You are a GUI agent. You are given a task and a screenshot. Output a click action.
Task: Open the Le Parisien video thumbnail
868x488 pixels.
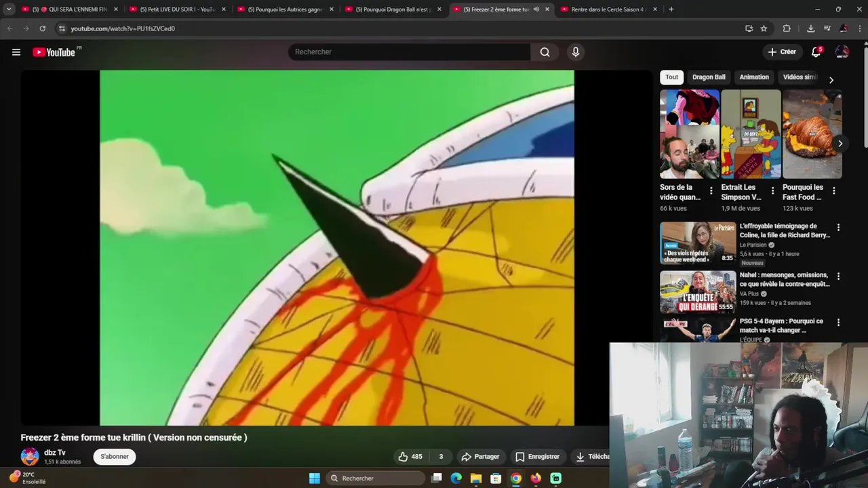pyautogui.click(x=698, y=243)
